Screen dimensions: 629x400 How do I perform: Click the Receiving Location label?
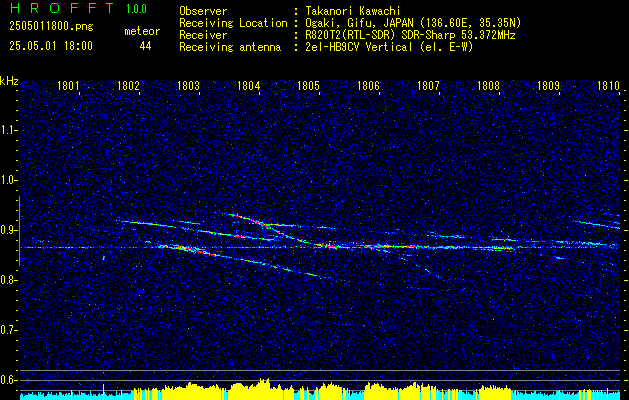pos(233,23)
